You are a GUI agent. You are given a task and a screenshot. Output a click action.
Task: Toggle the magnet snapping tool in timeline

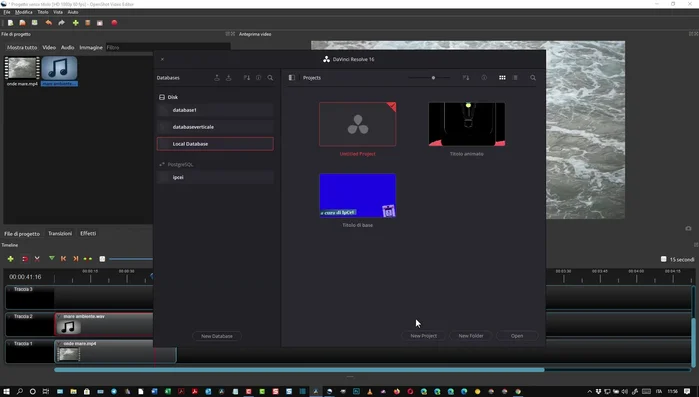(x=25, y=259)
